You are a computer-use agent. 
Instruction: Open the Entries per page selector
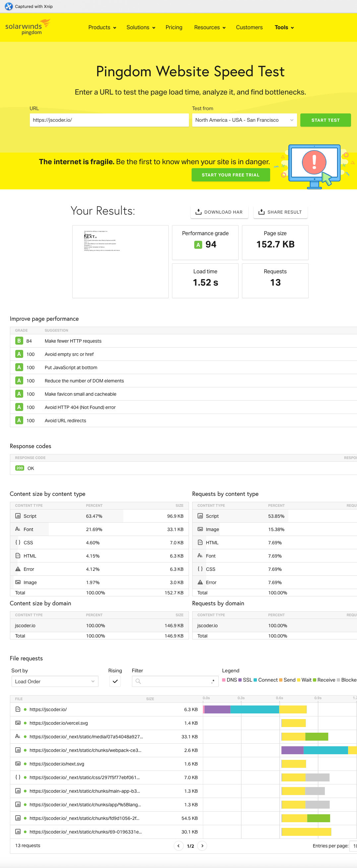click(x=353, y=845)
